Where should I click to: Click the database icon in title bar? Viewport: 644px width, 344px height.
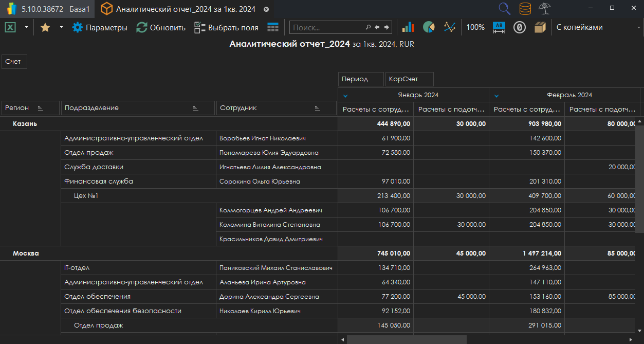pos(525,9)
